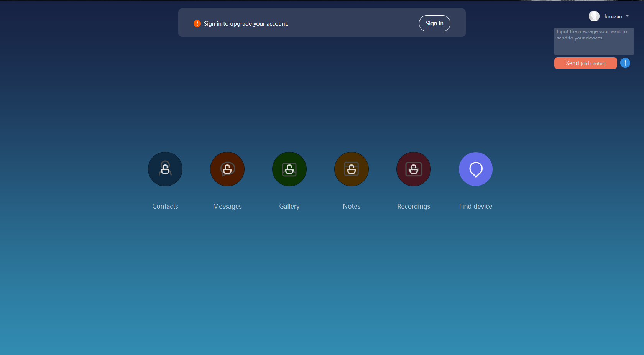Open the locked Notes icon
Image resolution: width=644 pixels, height=355 pixels.
[352, 169]
